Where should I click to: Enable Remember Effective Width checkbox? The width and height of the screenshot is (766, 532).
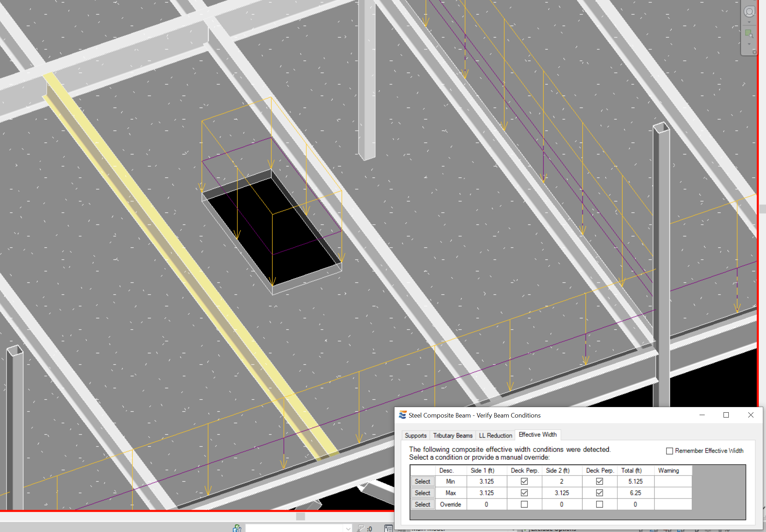click(669, 451)
